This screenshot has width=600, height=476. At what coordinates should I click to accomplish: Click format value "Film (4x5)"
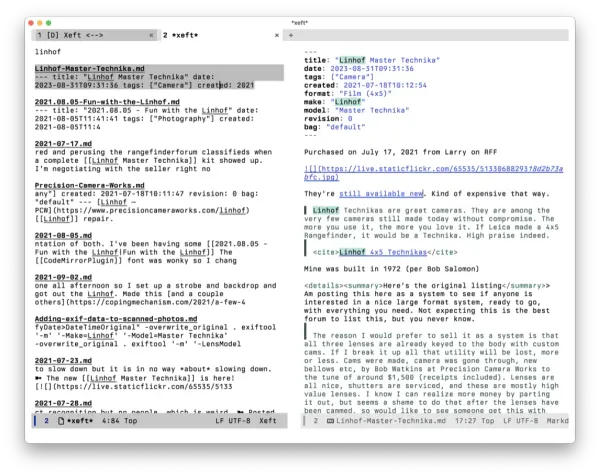click(x=365, y=93)
